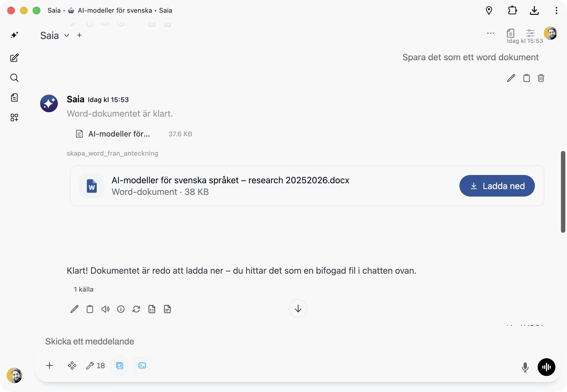Regenerate Saia's response

pyautogui.click(x=136, y=309)
